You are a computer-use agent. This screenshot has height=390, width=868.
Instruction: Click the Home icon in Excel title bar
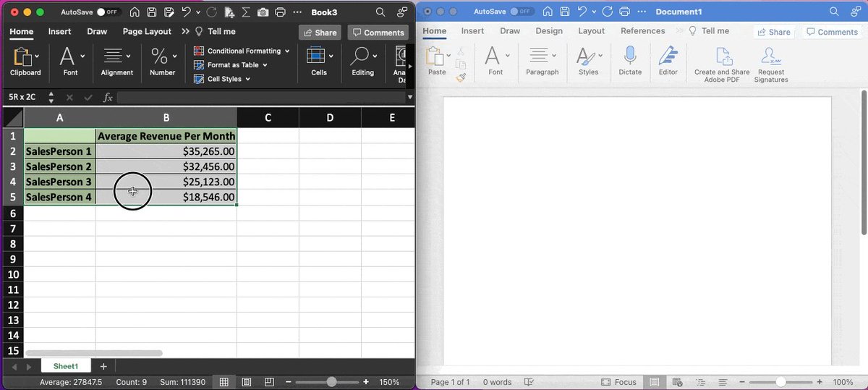tap(135, 12)
